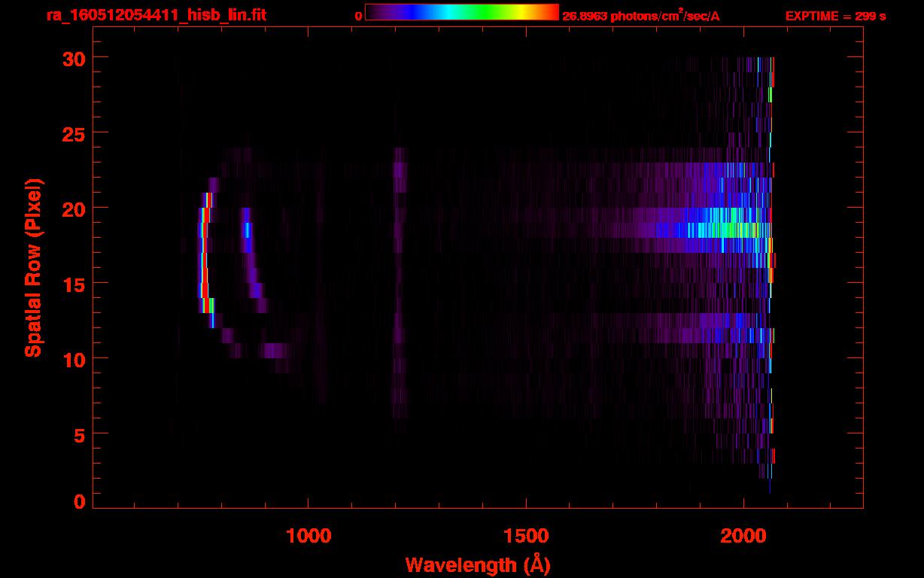The width and height of the screenshot is (924, 578).
Task: Click the filename ra_160512054411_hisb_lin.fit title
Action: tap(155, 16)
